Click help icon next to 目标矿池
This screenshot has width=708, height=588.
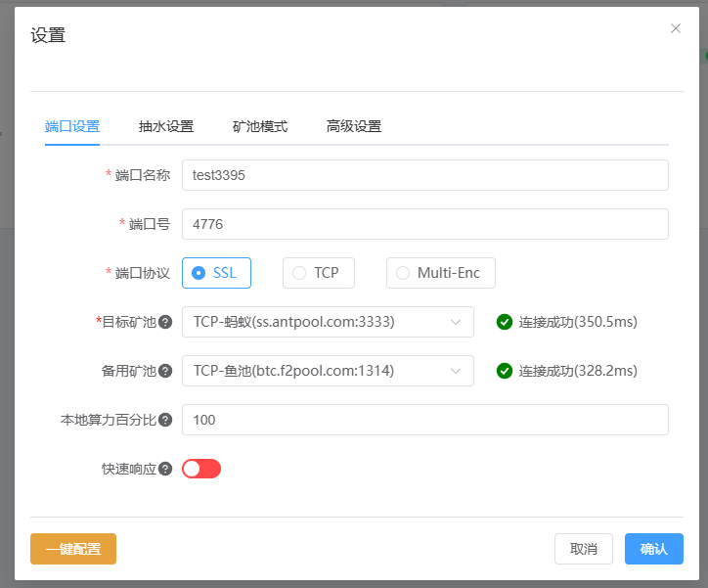[x=165, y=322]
